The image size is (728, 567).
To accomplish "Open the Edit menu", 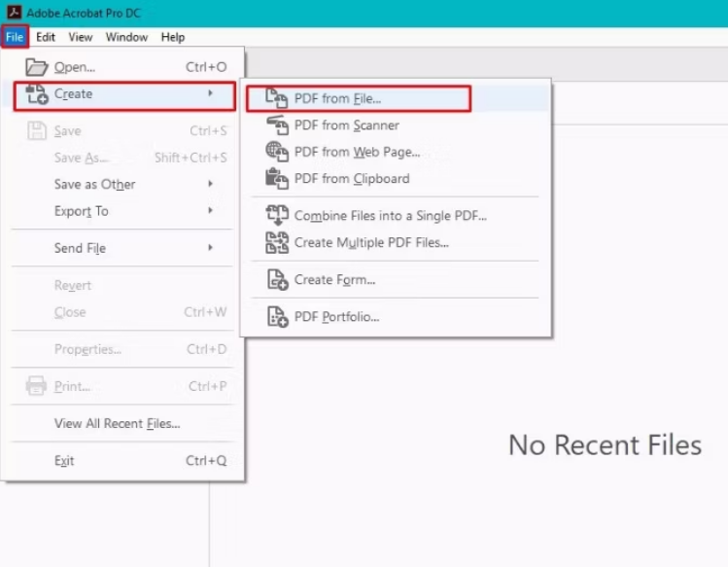I will 46,37.
